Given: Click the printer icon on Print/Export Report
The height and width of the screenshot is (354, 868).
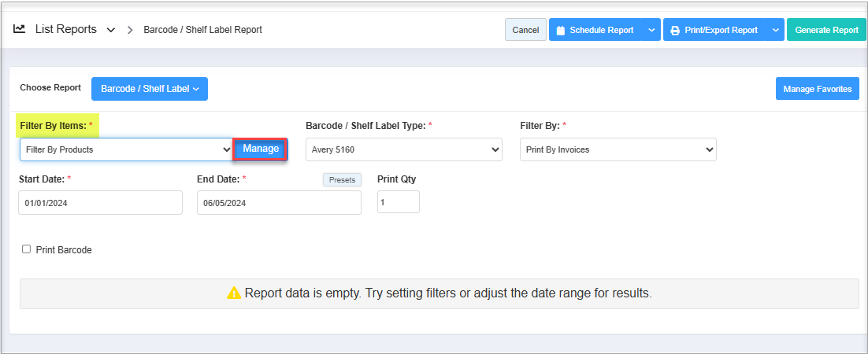Looking at the screenshot, I should (675, 31).
